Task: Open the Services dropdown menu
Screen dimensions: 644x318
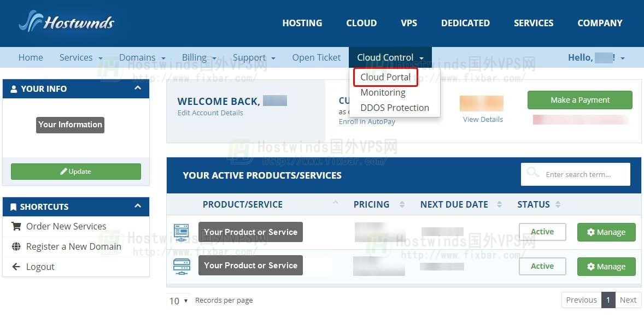Action: tap(81, 57)
